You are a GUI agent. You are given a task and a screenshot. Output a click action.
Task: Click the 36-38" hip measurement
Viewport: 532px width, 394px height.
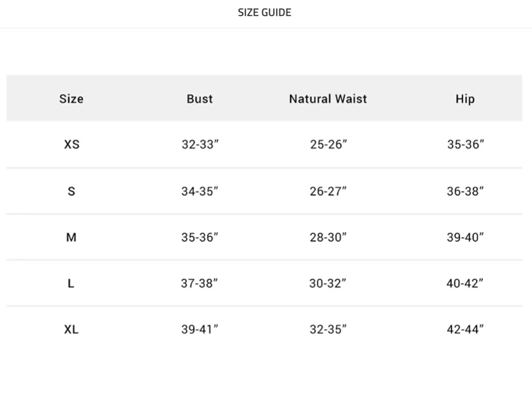(x=465, y=191)
